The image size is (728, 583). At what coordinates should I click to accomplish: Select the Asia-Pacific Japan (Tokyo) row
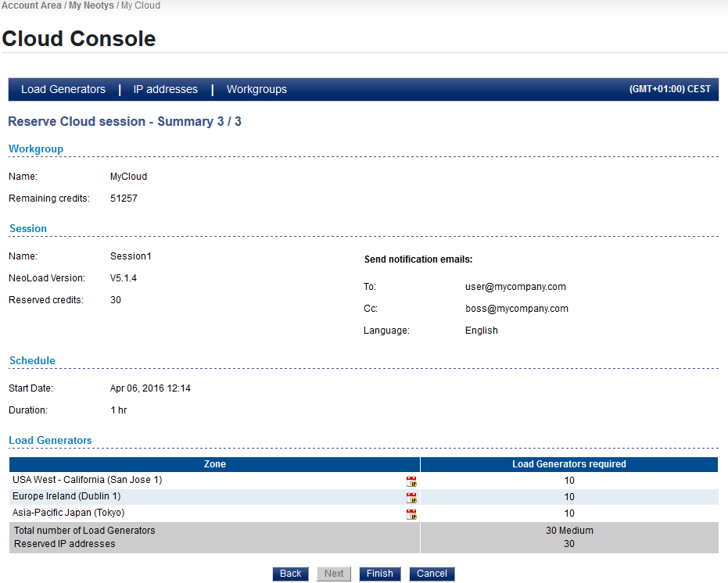pos(69,513)
